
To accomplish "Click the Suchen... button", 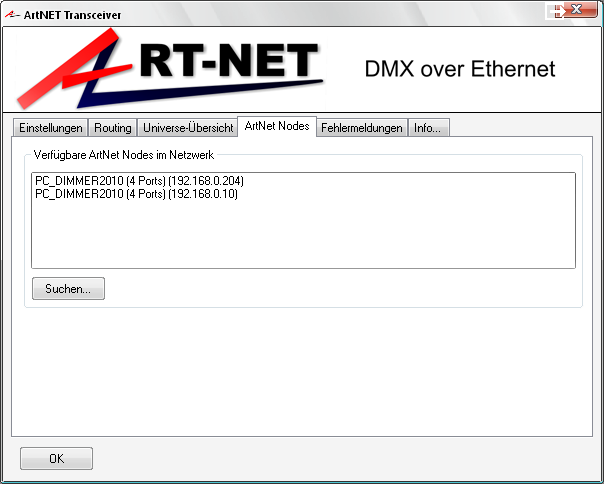I will pyautogui.click(x=68, y=289).
